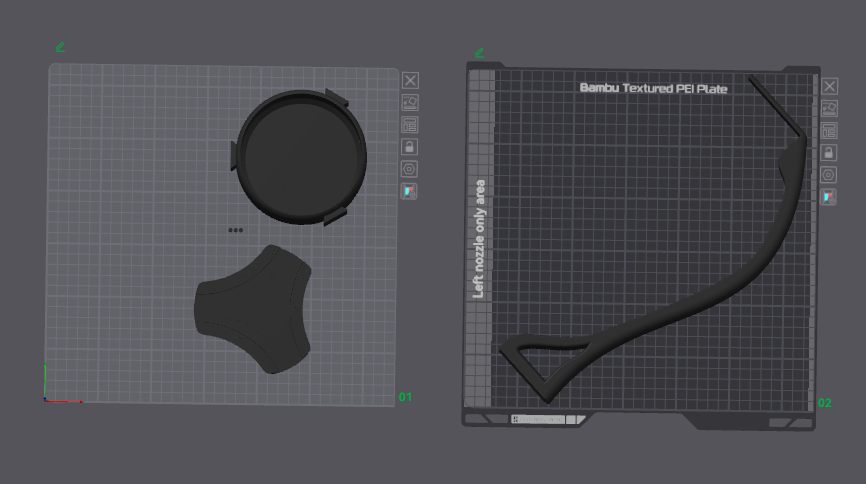Screen dimensions: 866x484
Task: Open filament grouping for plate 02
Action: 828,197
